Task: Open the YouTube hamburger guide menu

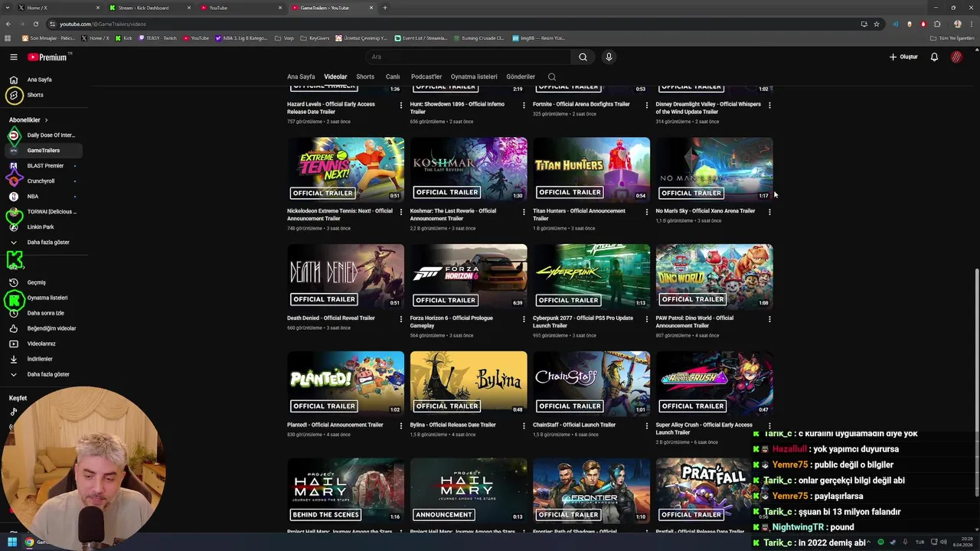Action: (13, 57)
